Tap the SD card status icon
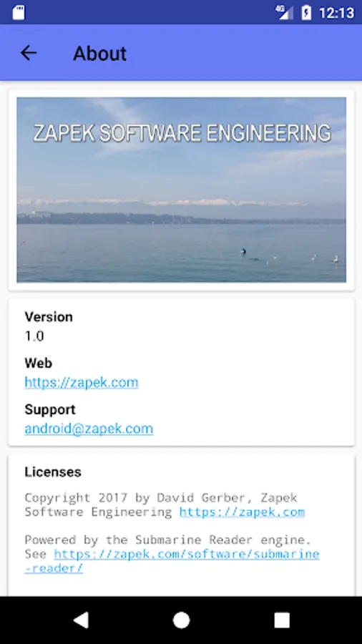This screenshot has width=362, height=644. pyautogui.click(x=19, y=12)
